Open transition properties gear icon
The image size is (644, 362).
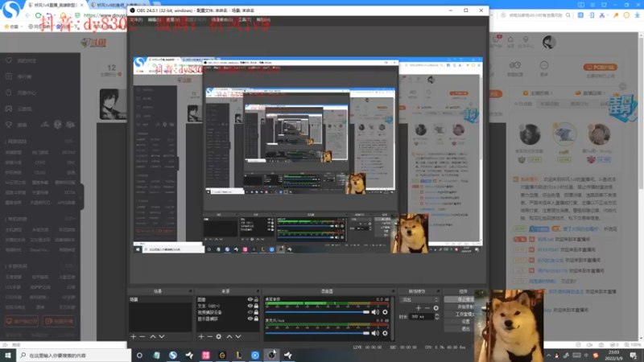pyautogui.click(x=436, y=308)
